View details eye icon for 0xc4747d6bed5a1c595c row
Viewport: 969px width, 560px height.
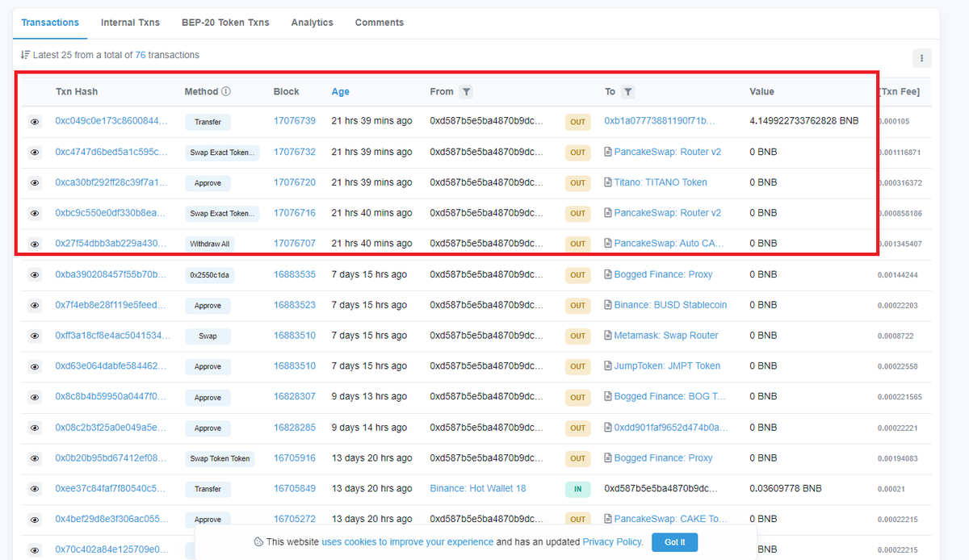[35, 152]
